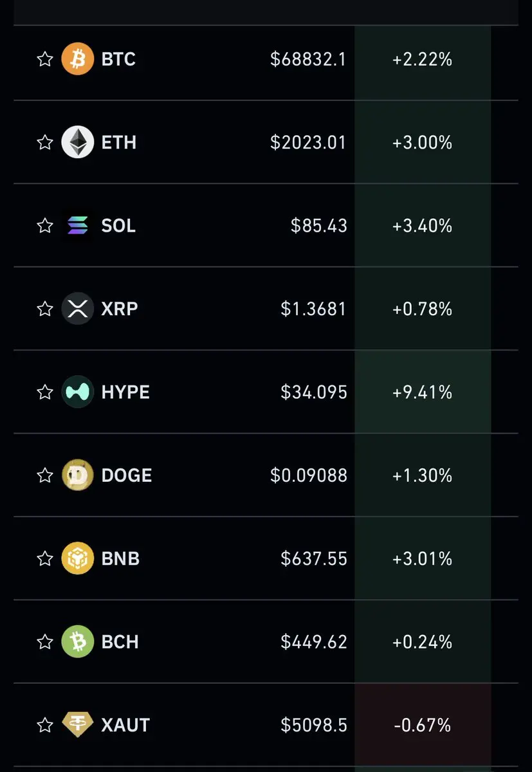The height and width of the screenshot is (772, 532).
Task: Open the DOGE ticker label
Action: click(126, 475)
